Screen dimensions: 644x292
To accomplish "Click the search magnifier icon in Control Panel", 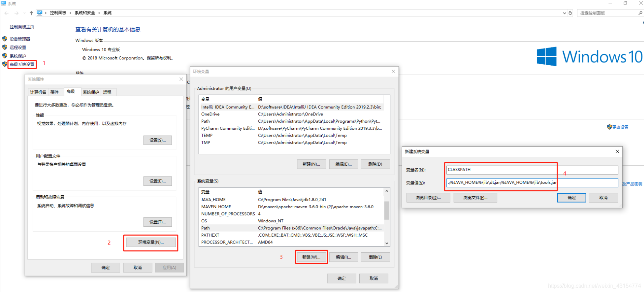I will tap(640, 13).
